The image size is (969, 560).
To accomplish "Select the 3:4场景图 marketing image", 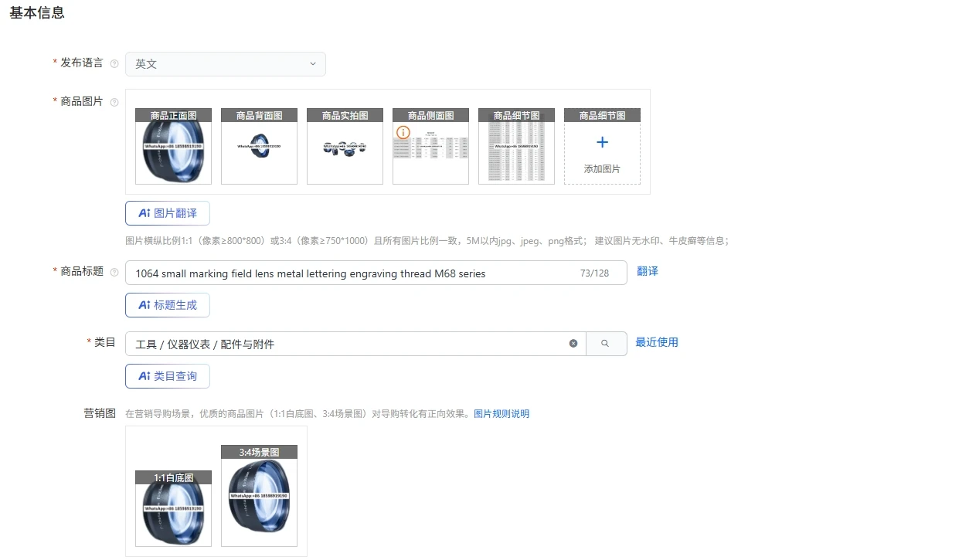I will (x=259, y=496).
